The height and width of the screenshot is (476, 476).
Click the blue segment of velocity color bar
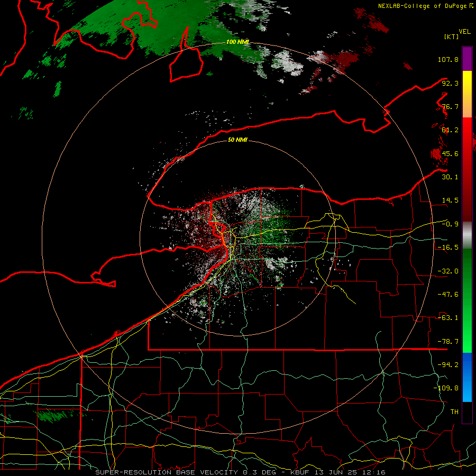[467, 377]
